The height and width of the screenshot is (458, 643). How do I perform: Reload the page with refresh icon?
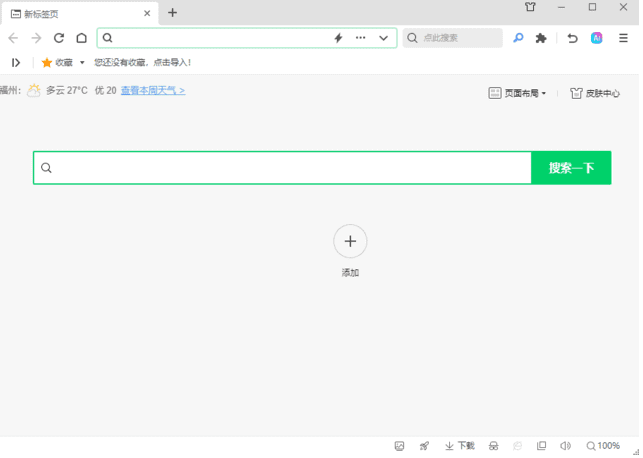tap(59, 38)
